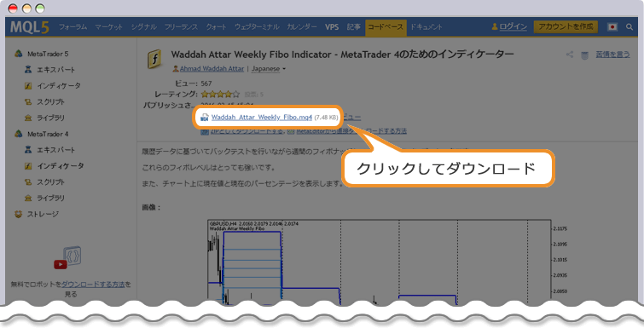Open the ウェブターミナル menu item
Viewport: 644px width, 328px height.
tap(257, 27)
